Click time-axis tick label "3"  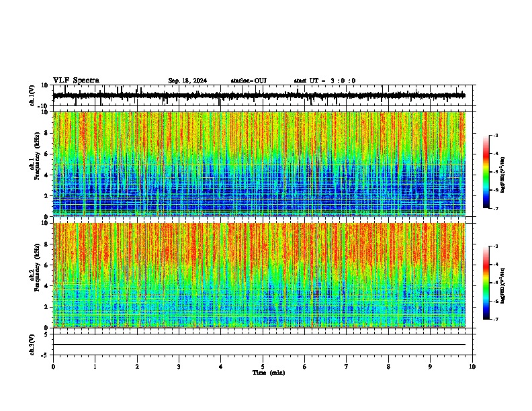tap(179, 367)
